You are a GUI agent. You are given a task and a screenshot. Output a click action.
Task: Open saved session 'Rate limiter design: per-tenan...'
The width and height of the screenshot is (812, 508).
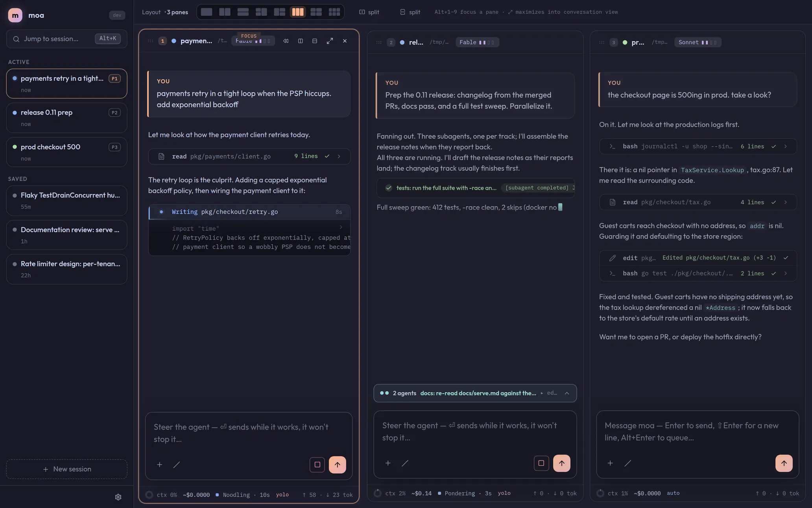(x=66, y=269)
